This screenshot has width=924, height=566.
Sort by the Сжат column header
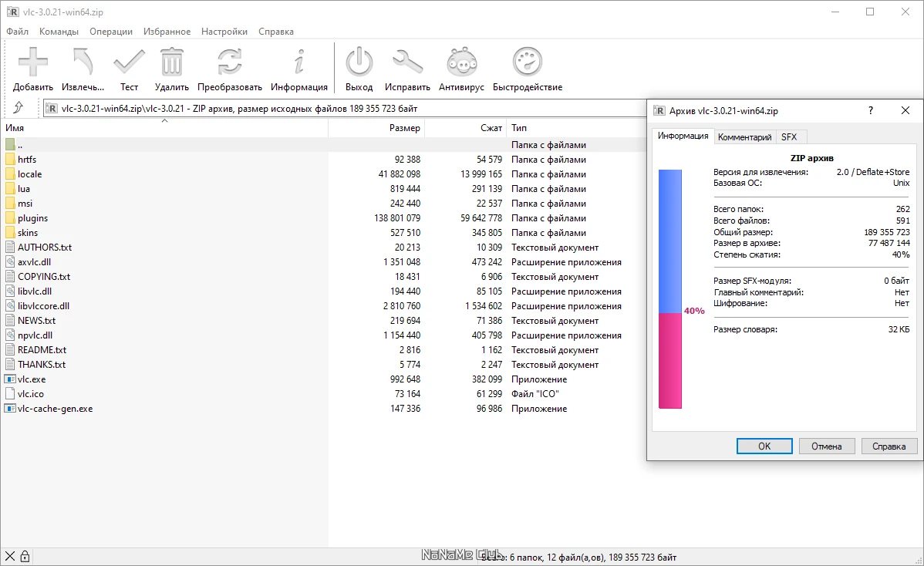click(466, 127)
